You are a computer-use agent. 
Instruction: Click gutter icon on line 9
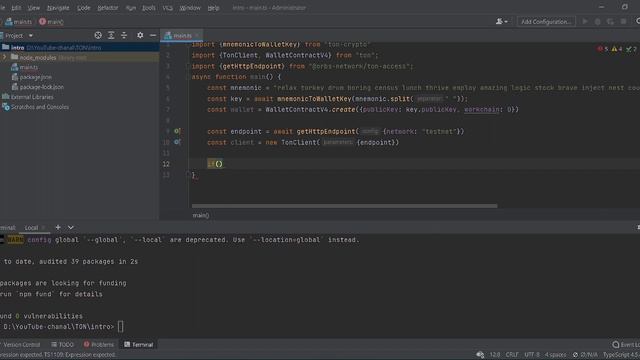click(177, 131)
